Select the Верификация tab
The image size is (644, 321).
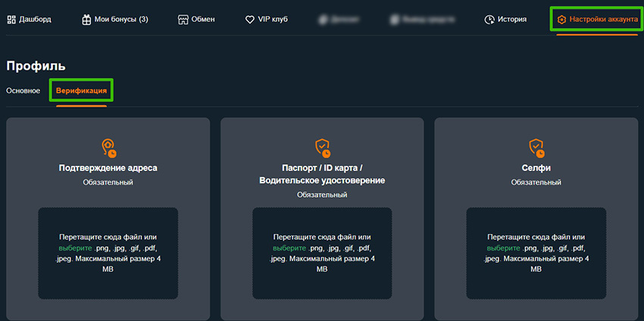tap(81, 91)
